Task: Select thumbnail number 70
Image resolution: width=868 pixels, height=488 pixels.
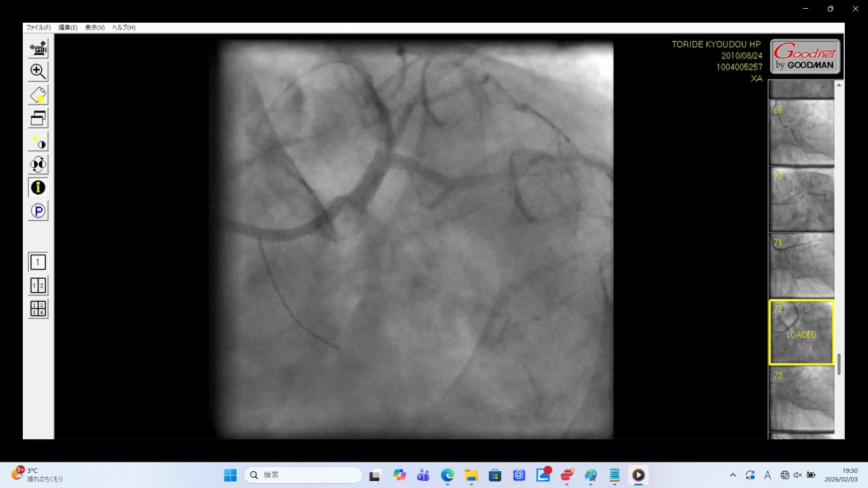Action: tap(801, 200)
